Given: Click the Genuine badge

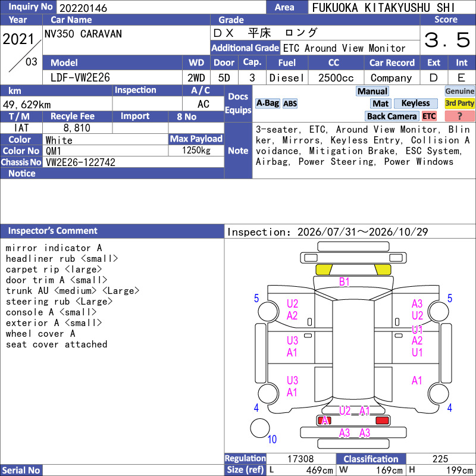Looking at the screenshot, I should pos(459,92).
